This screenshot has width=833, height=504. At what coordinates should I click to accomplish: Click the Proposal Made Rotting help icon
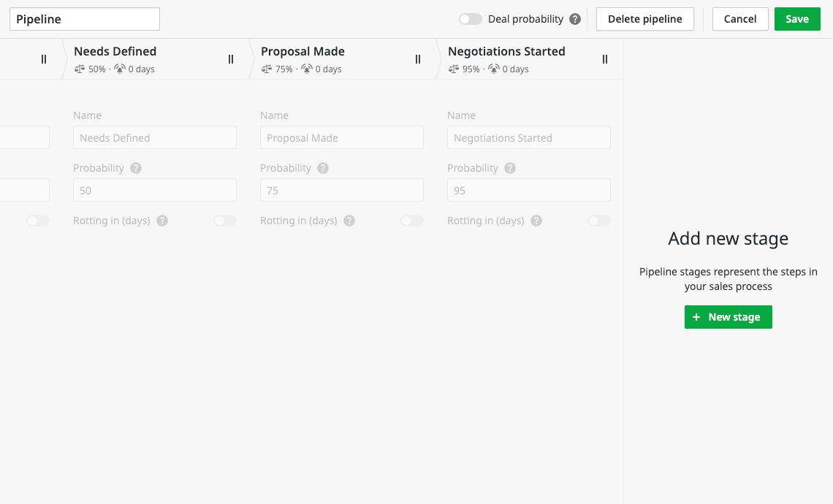pos(349,221)
